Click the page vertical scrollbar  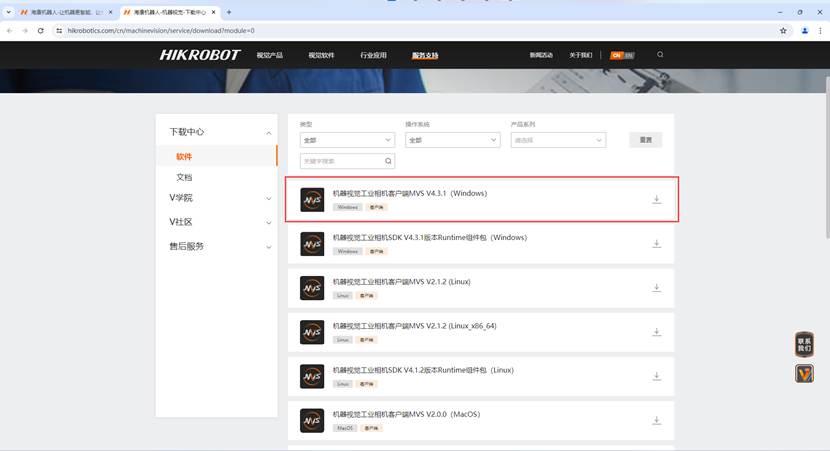coord(827,157)
